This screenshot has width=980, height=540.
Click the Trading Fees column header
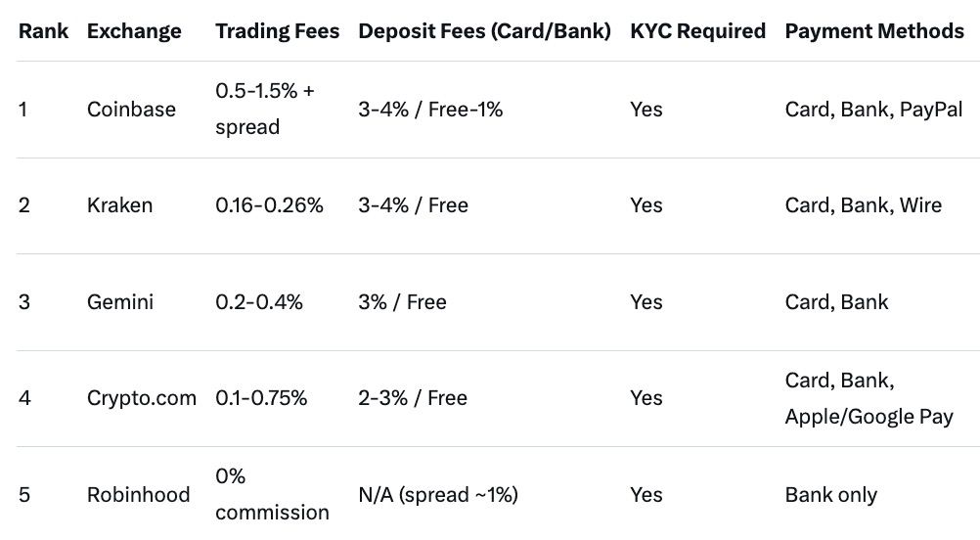(277, 31)
